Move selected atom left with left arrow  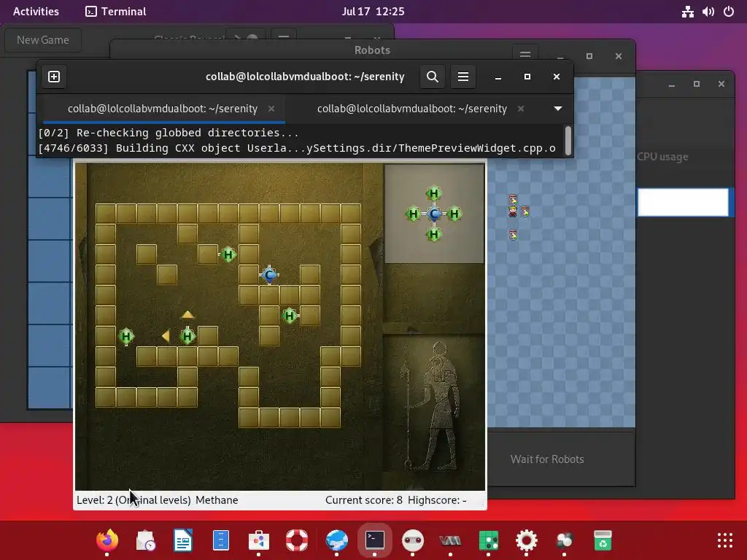(166, 335)
